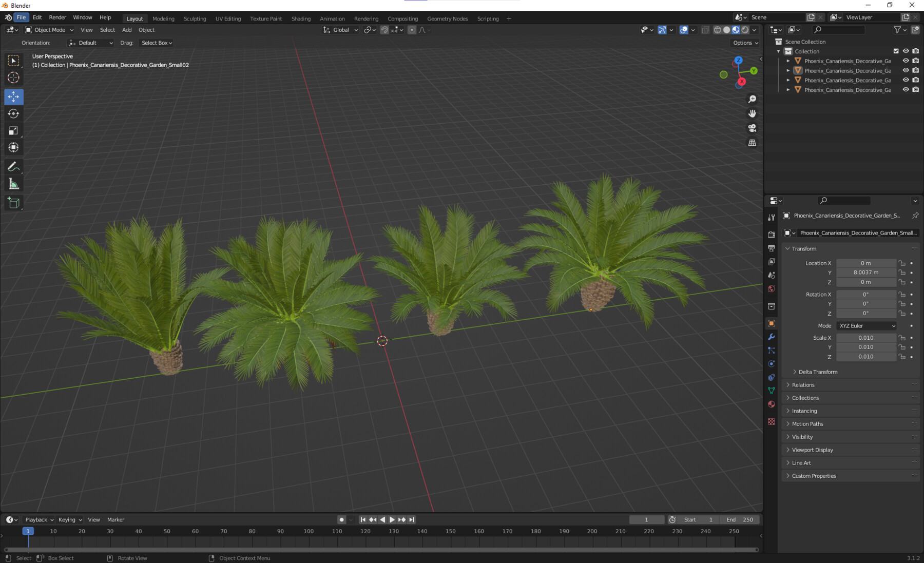Open Modifier properties with the wrench icon
Screen dimensions: 924x563
click(x=772, y=337)
